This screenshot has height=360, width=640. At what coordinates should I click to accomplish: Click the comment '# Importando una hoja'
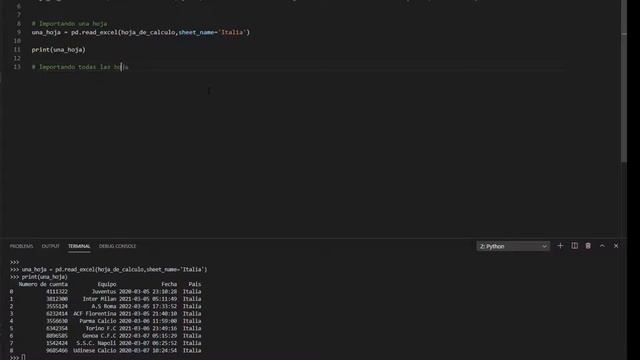point(69,24)
